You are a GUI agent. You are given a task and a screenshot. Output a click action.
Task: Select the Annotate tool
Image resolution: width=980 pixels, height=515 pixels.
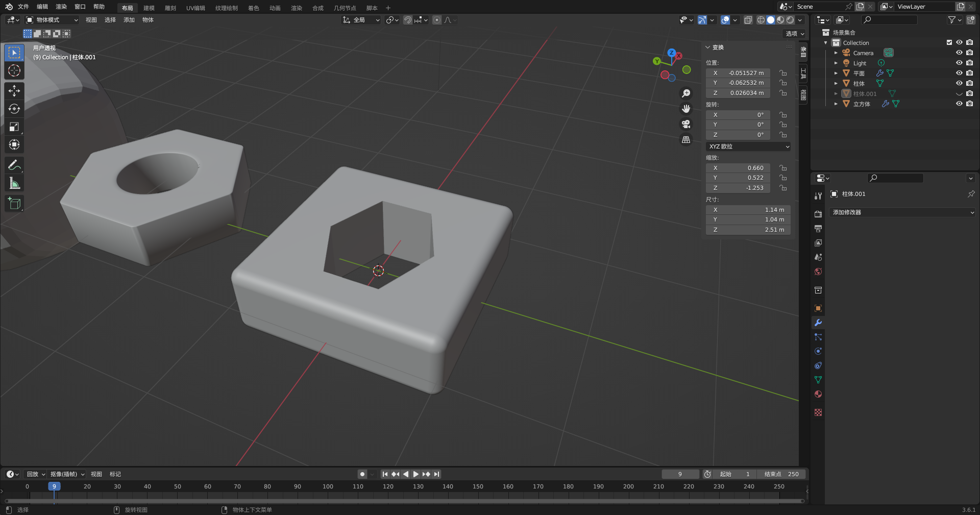14,165
